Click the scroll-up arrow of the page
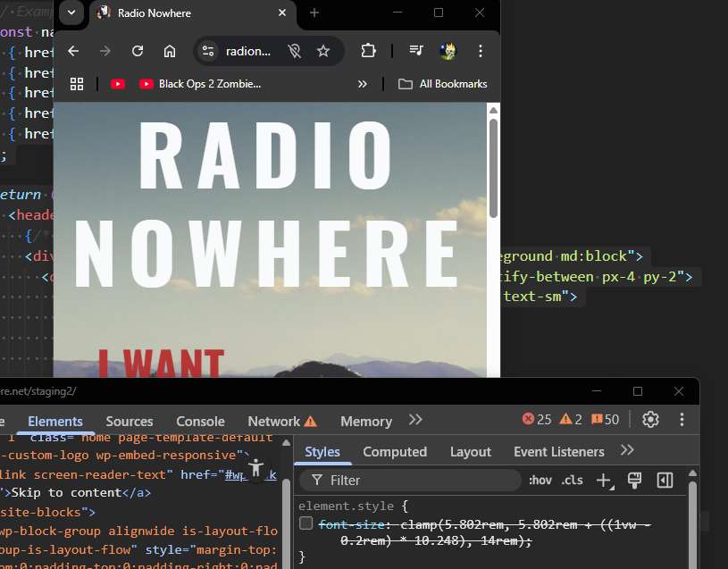728x569 pixels. [494, 111]
